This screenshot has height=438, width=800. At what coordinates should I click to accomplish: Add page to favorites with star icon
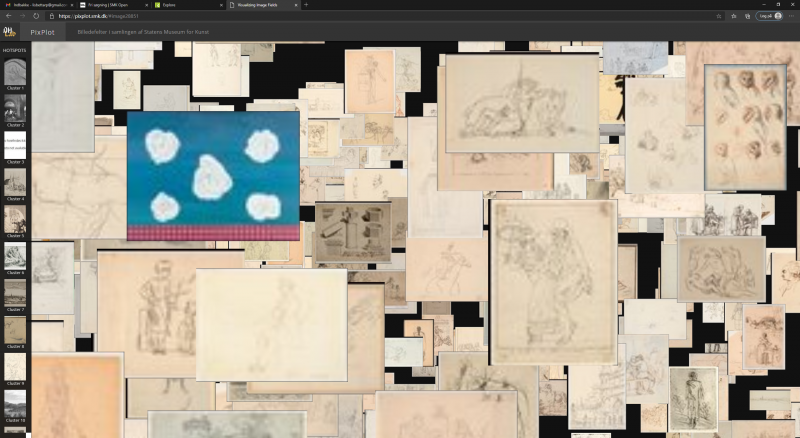[719, 16]
